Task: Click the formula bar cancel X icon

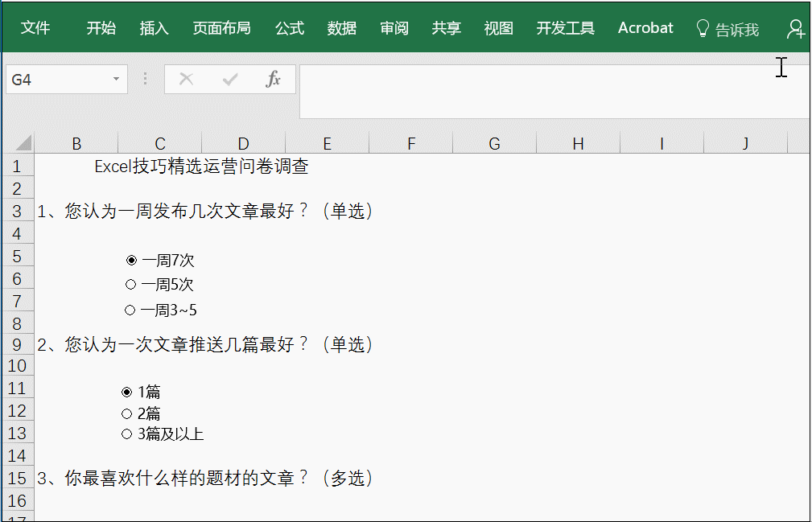Action: point(186,79)
